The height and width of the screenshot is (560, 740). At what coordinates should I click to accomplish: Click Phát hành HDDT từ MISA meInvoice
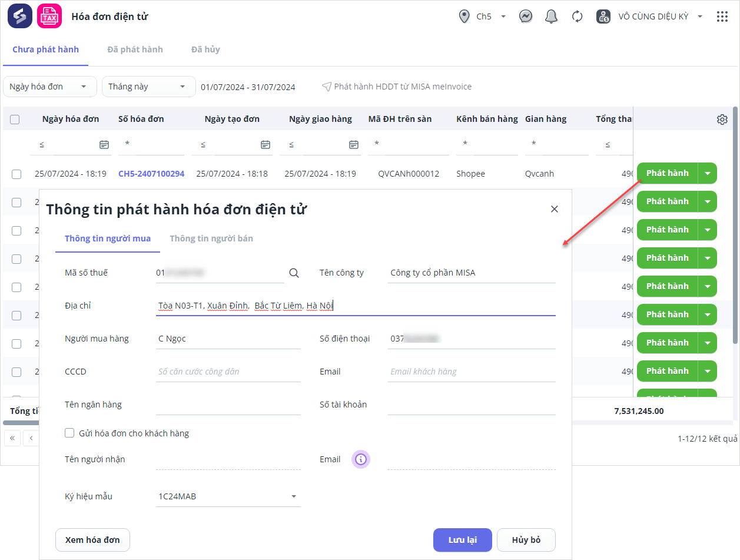[403, 87]
